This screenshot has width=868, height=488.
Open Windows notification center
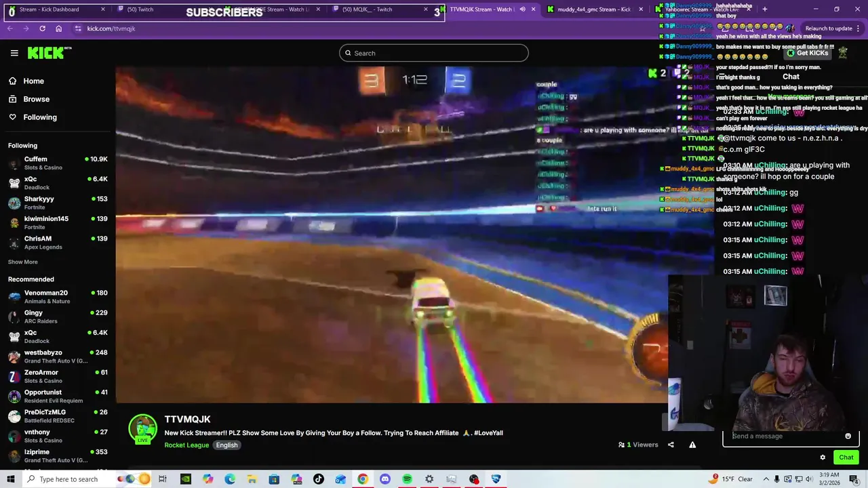[854, 479]
